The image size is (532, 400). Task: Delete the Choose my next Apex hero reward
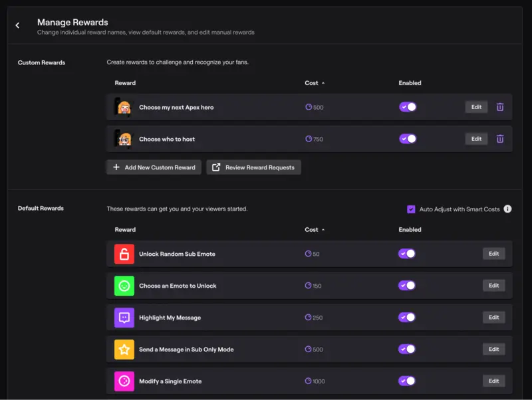[499, 106]
